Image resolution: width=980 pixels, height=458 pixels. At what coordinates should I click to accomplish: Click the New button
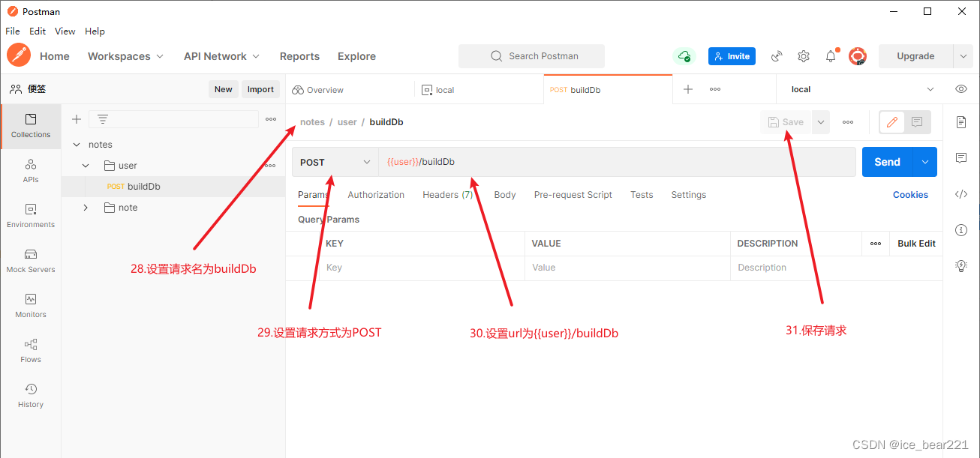(x=224, y=89)
